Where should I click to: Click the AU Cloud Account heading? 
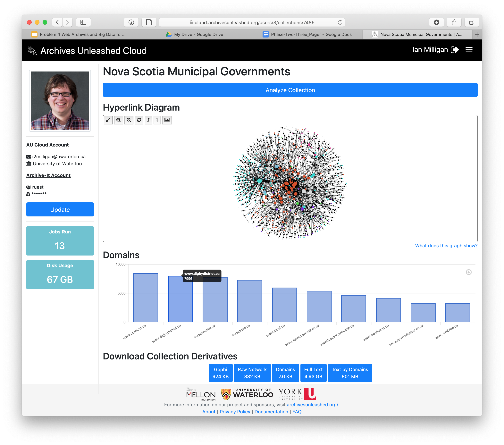pos(47,145)
